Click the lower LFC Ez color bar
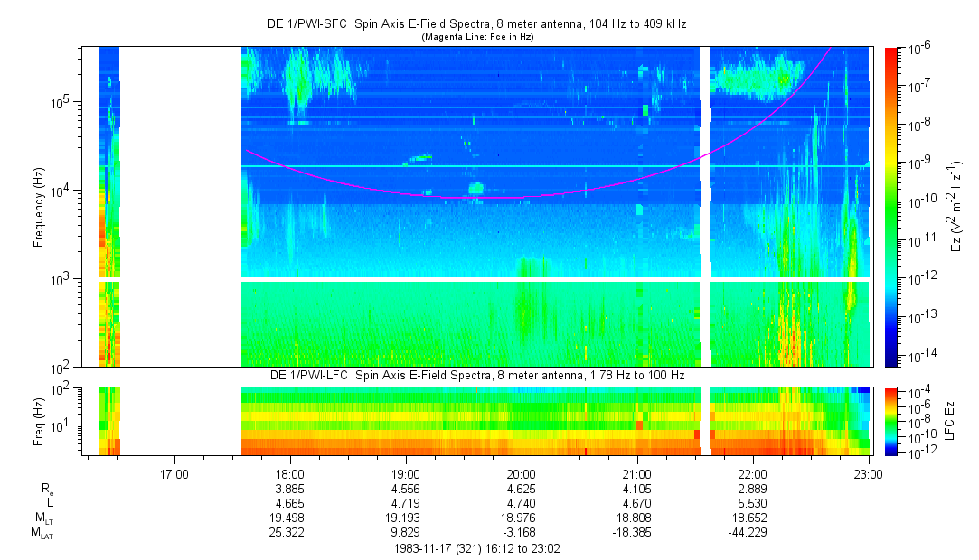Screen dimensions: 979x560 (892, 420)
